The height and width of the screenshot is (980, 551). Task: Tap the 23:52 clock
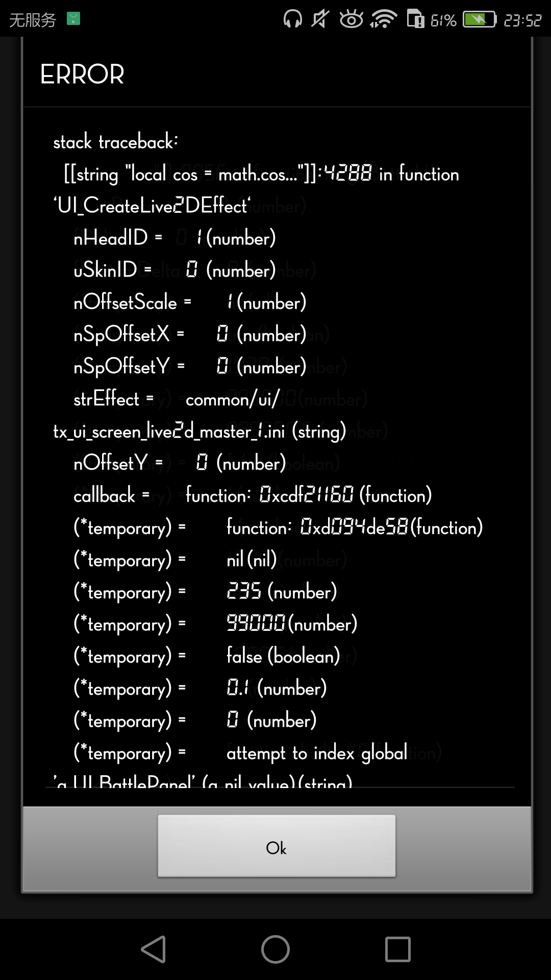(522, 20)
